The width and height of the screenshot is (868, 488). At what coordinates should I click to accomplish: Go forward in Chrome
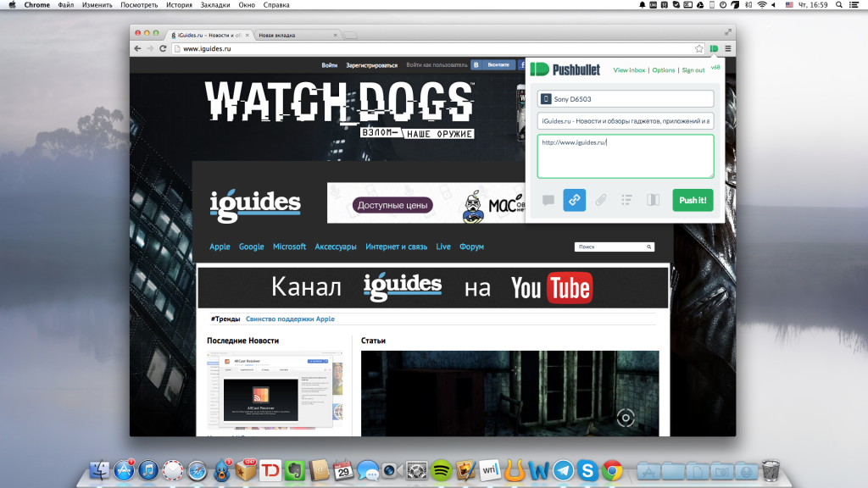(x=150, y=48)
